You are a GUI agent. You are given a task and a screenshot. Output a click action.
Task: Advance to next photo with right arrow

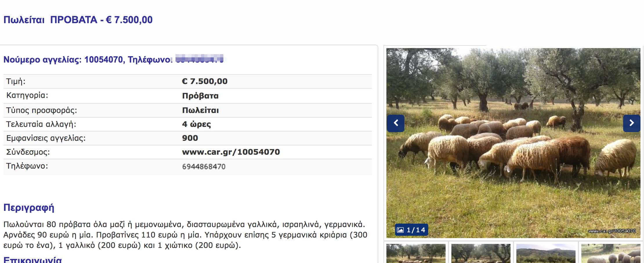coord(632,123)
